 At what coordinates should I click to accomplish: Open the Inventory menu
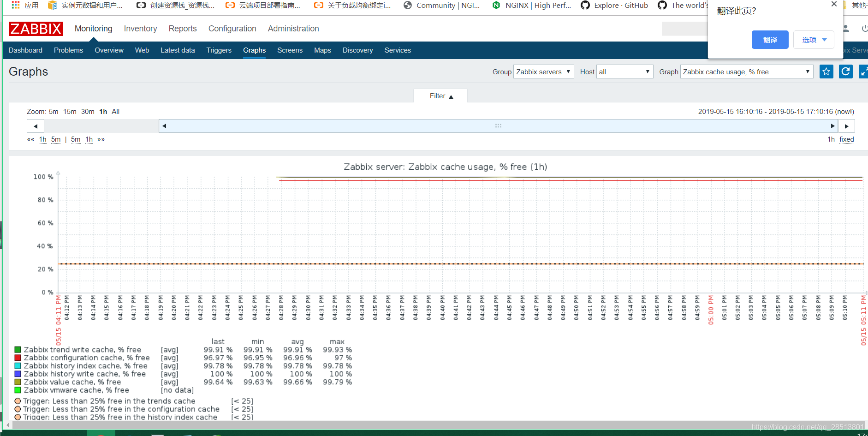pos(140,29)
